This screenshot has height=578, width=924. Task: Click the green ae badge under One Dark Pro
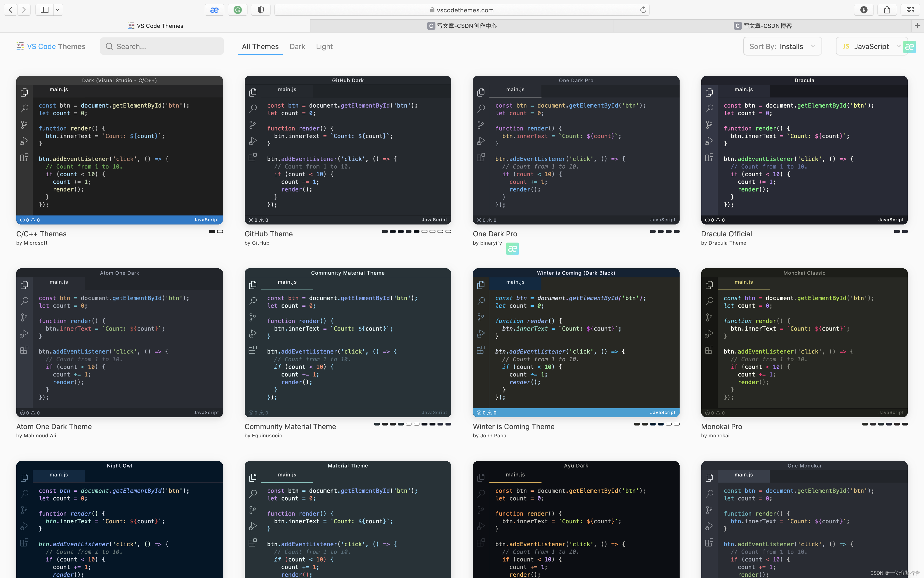[x=512, y=249]
